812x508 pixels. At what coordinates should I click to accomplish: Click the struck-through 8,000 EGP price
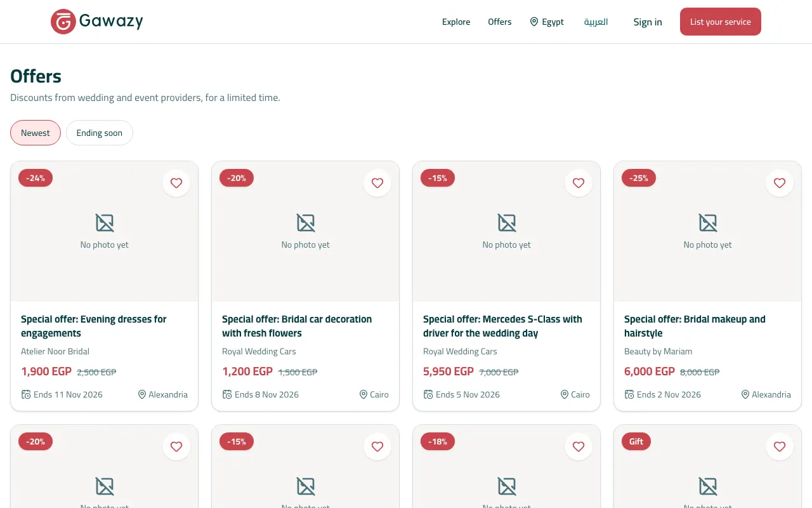coord(700,372)
